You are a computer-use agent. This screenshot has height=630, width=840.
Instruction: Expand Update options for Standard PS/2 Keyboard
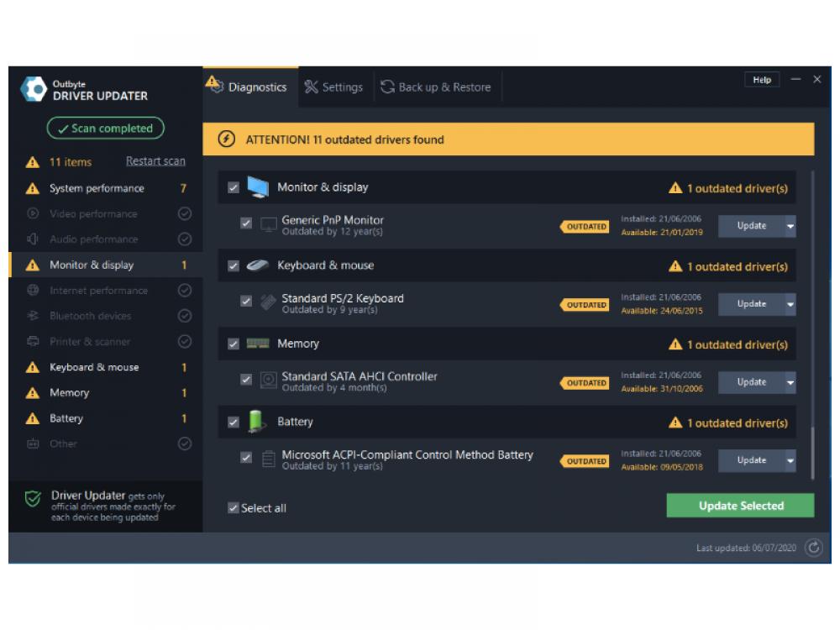click(790, 304)
